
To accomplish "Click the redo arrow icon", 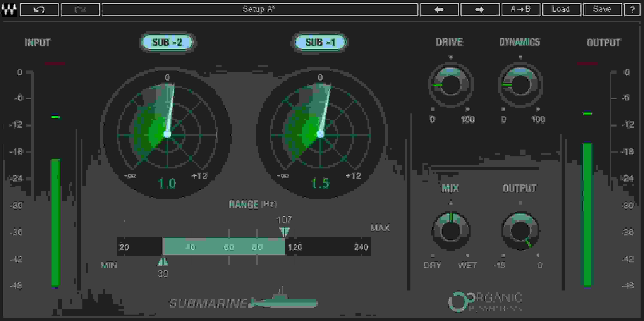I will (80, 9).
